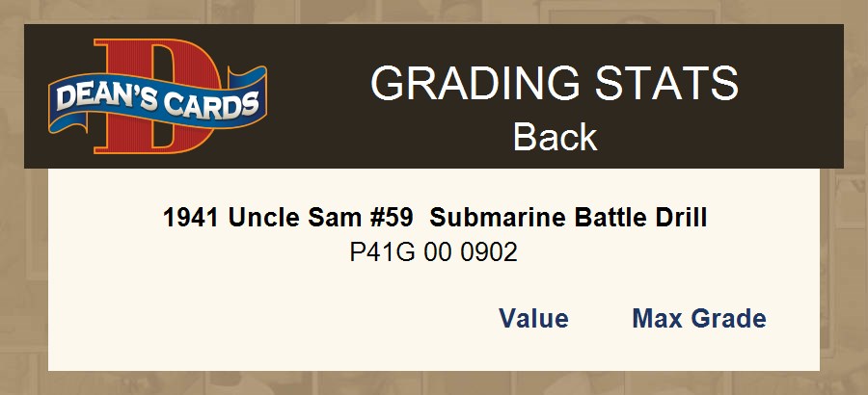Image resolution: width=868 pixels, height=395 pixels.
Task: Click the Dean's Cards logo
Action: (157, 97)
